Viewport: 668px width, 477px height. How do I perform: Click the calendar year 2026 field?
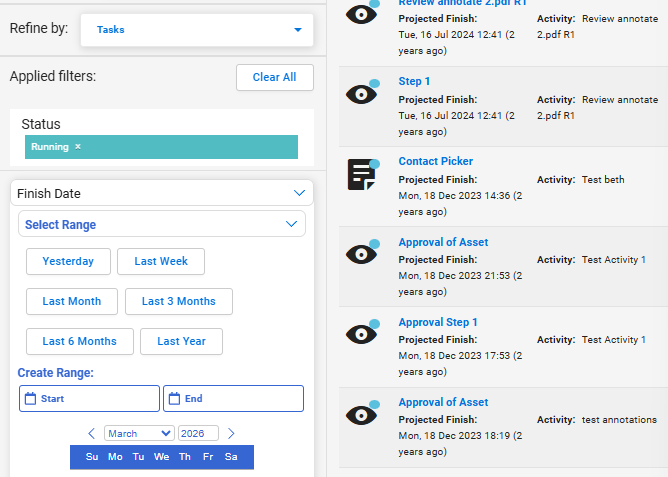(x=198, y=433)
